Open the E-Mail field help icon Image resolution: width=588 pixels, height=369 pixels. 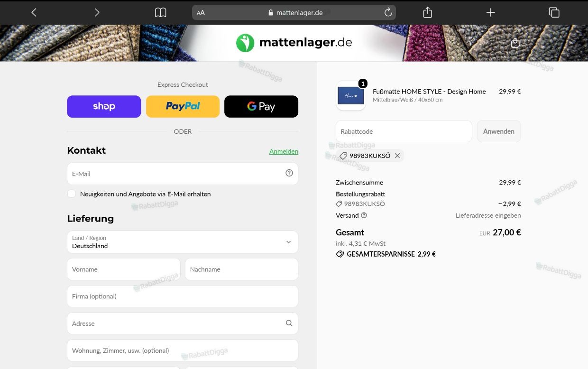289,173
